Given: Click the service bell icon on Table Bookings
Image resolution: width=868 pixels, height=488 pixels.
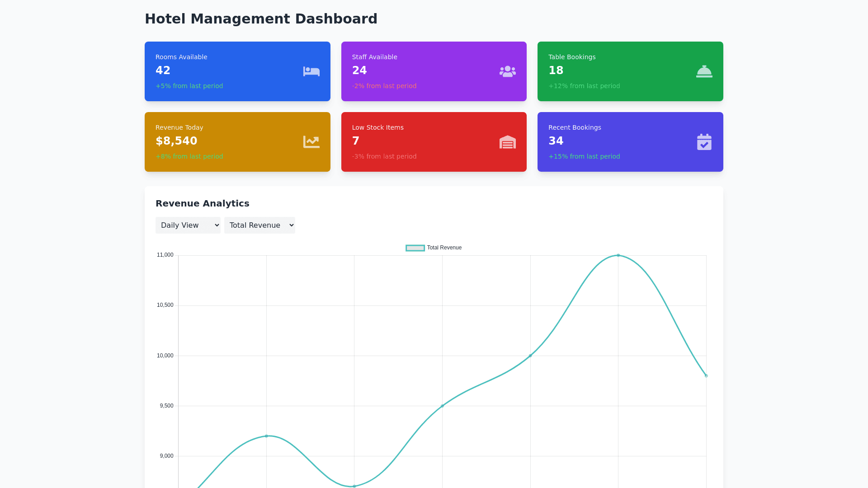Looking at the screenshot, I should point(704,71).
